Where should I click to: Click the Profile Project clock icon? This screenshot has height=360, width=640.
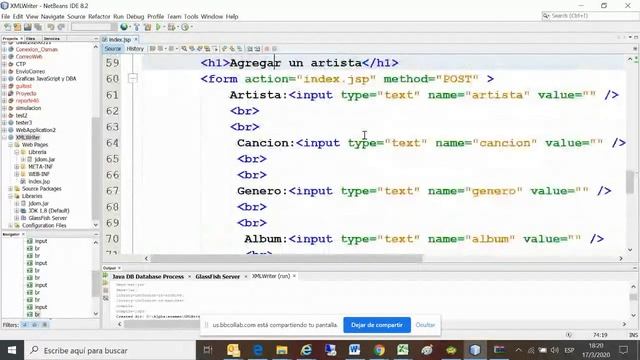tap(185, 27)
